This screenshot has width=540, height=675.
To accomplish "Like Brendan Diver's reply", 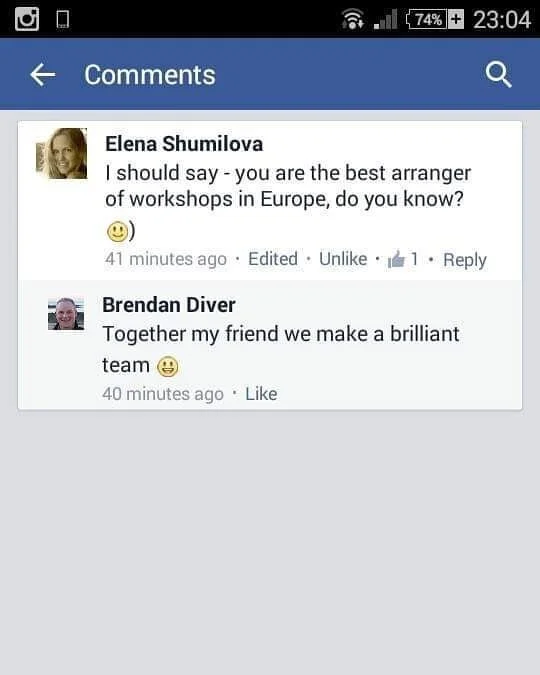I will click(261, 393).
